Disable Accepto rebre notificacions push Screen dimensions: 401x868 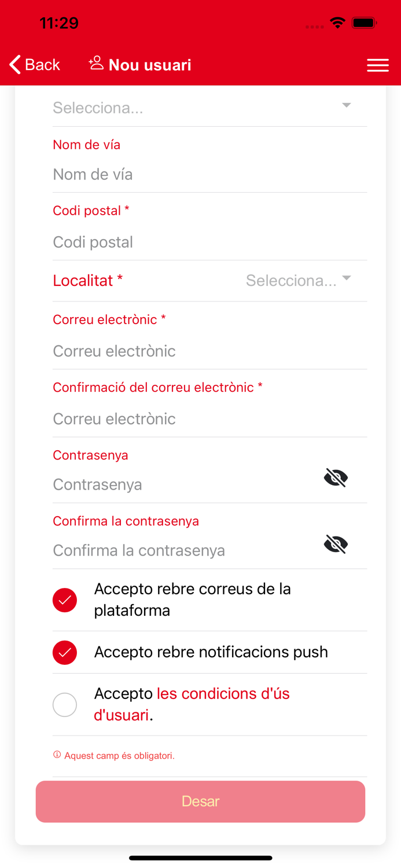coord(64,652)
